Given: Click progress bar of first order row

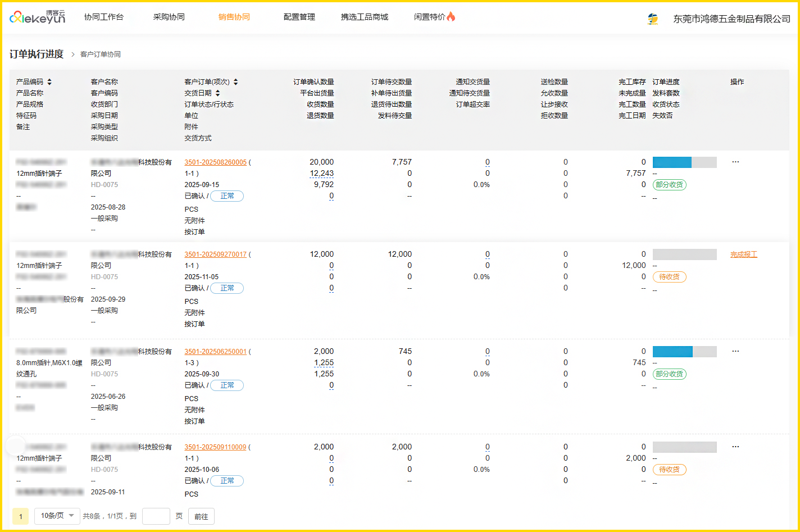Looking at the screenshot, I should pos(684,162).
